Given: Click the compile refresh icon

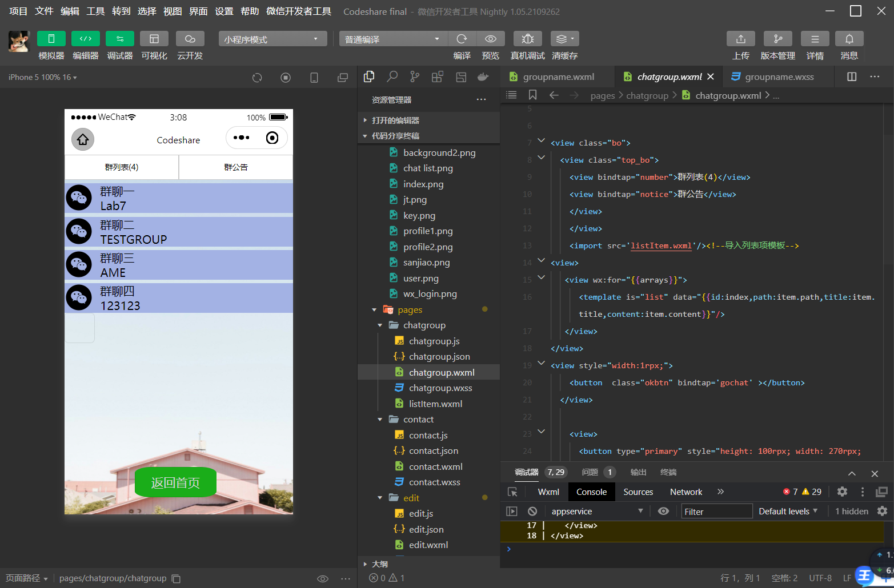Looking at the screenshot, I should pos(462,38).
